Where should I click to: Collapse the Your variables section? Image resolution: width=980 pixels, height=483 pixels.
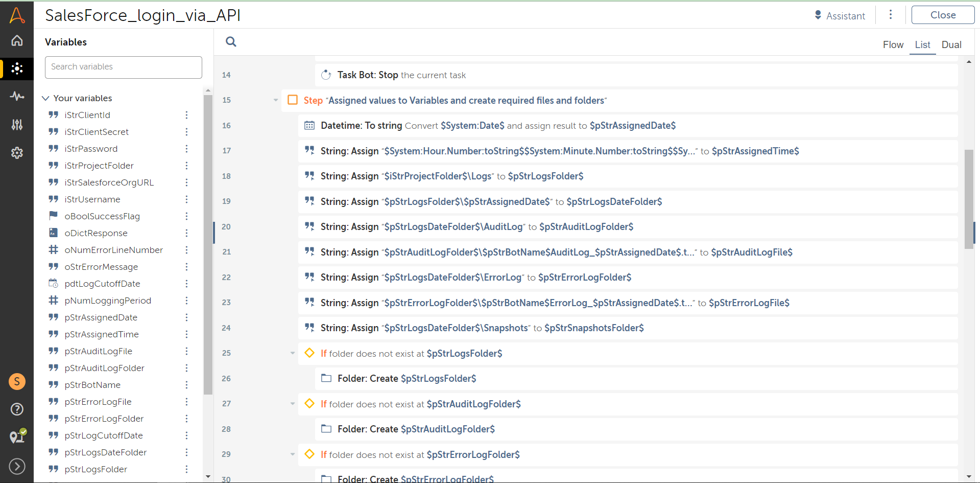pos(46,98)
